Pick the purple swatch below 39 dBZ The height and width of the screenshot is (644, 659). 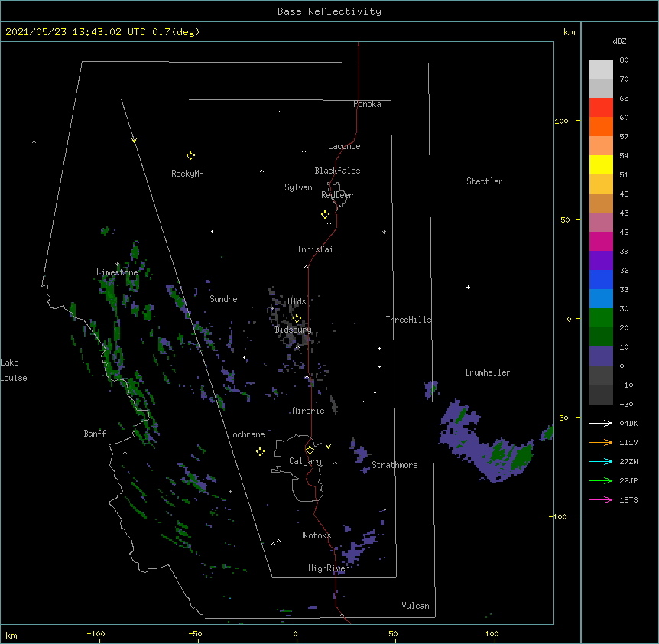point(601,260)
